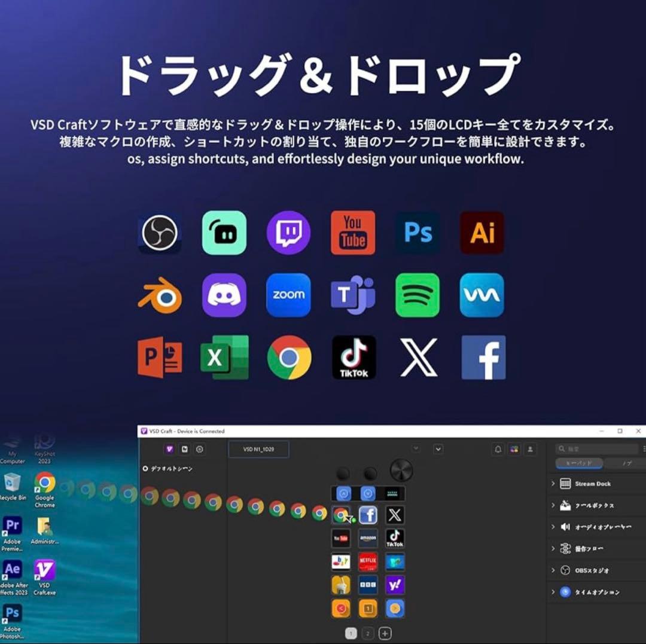Select the X key in the device key grid
The image size is (646, 644).
[x=395, y=515]
